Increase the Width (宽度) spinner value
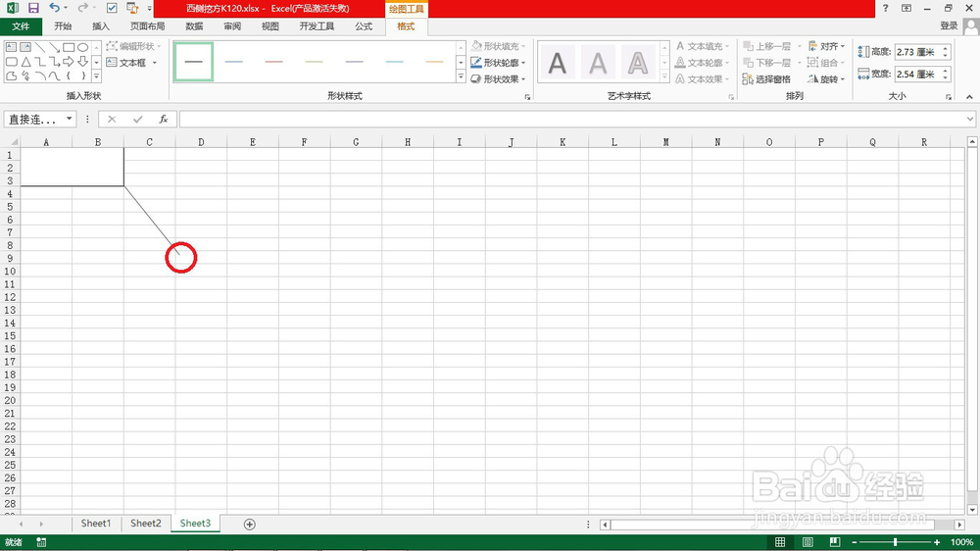 [x=946, y=70]
